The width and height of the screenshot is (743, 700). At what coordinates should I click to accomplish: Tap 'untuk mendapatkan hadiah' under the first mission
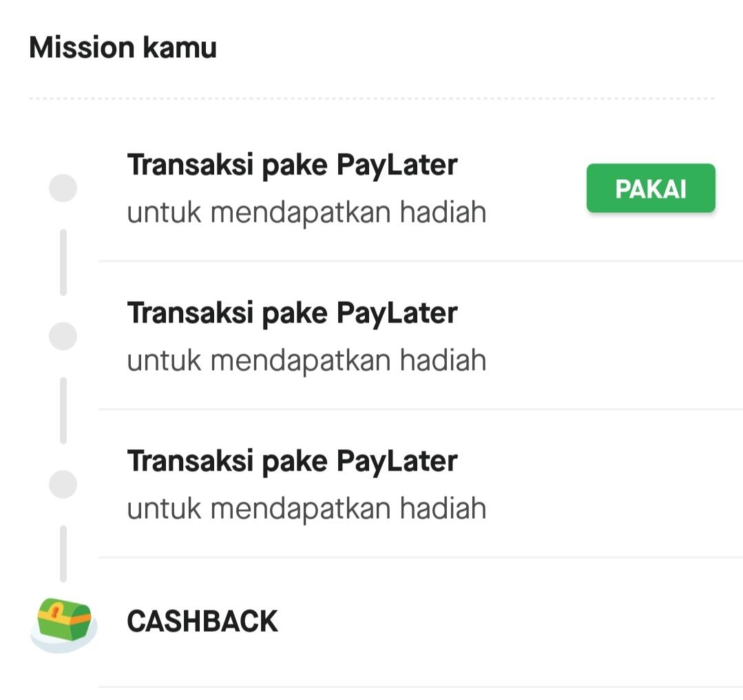tap(306, 212)
